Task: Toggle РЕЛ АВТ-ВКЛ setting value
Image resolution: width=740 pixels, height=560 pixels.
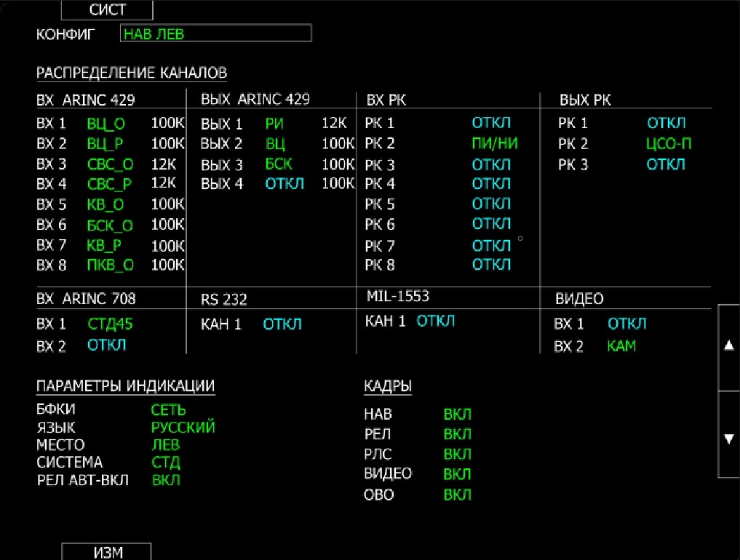Action: point(166,480)
